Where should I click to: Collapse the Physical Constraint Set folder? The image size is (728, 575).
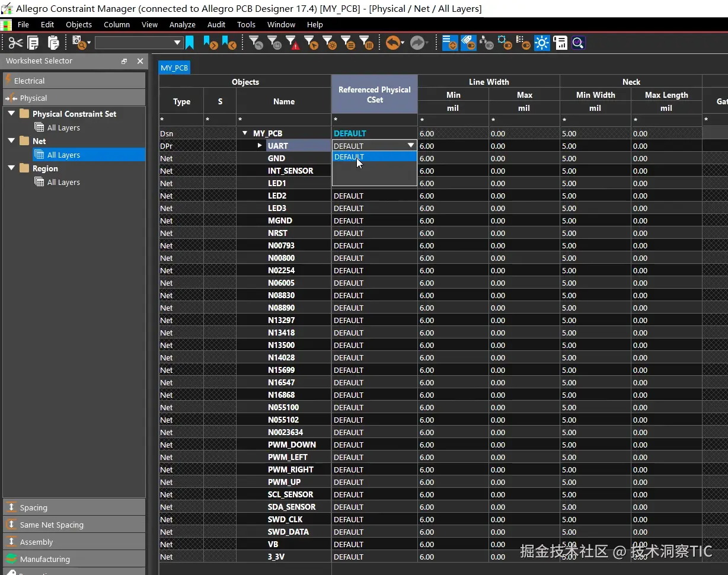[x=11, y=114]
